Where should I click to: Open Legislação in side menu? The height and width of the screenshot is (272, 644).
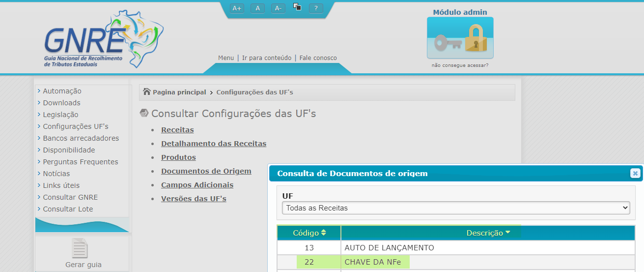coord(60,115)
